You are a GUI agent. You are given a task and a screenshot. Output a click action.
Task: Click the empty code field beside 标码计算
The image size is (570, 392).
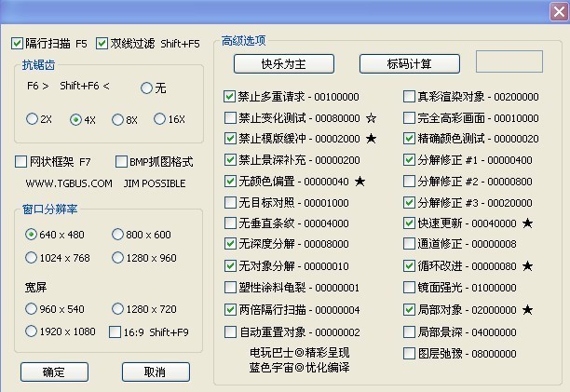click(x=509, y=61)
